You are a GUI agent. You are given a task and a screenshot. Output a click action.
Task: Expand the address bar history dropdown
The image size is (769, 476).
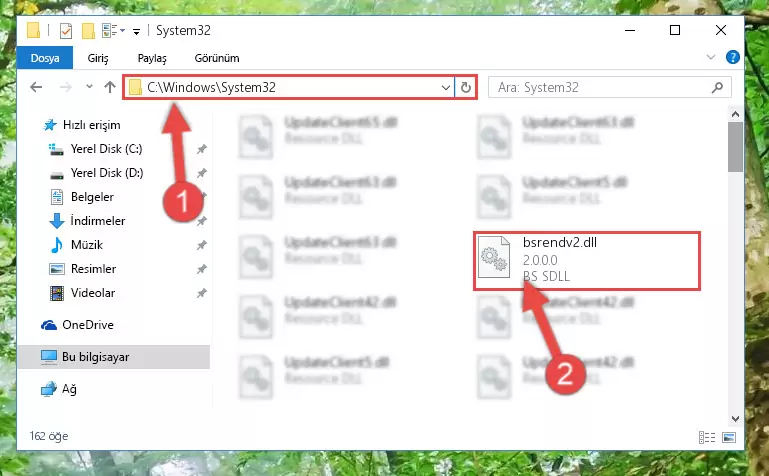point(445,88)
